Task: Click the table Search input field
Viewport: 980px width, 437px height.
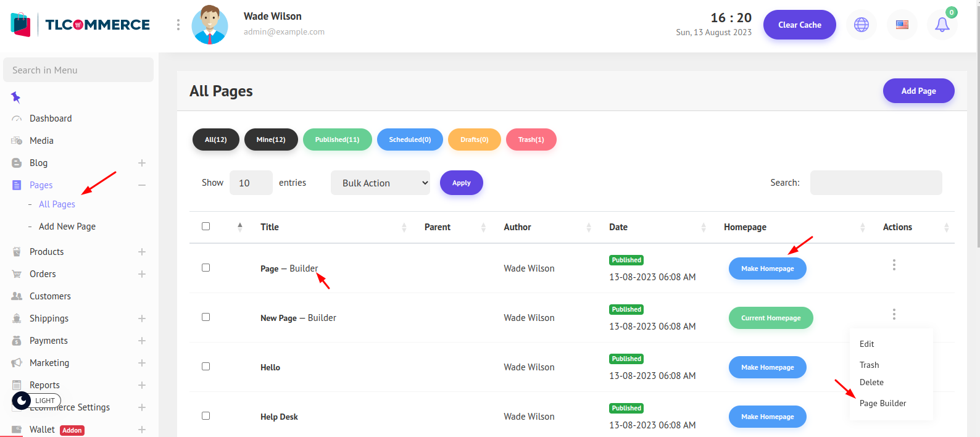Action: 876,183
